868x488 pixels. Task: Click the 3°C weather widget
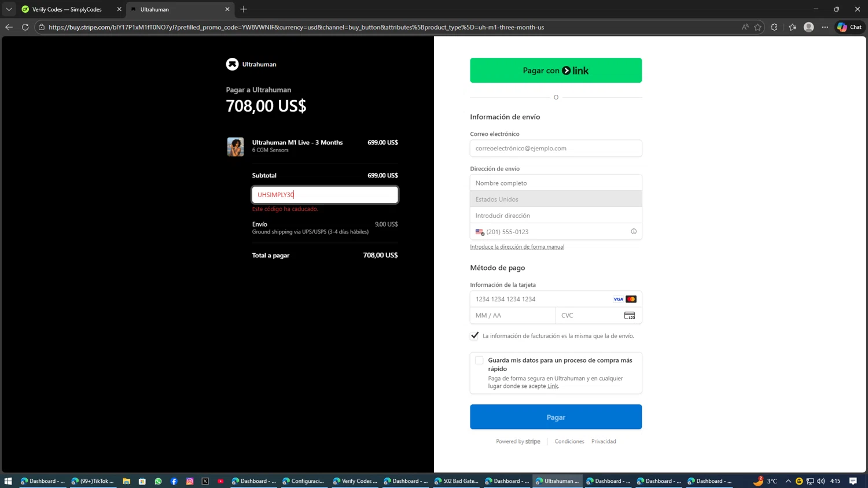coord(765,480)
